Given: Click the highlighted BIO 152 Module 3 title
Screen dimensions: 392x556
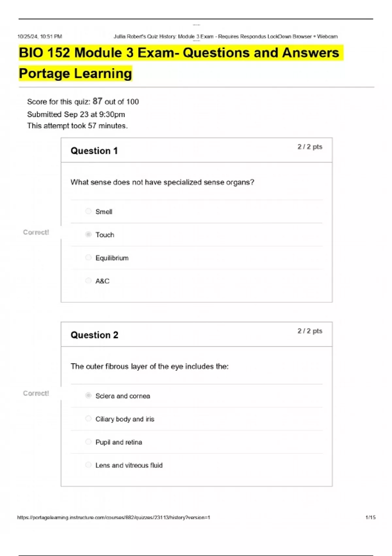Looking at the screenshot, I should coord(179,53).
